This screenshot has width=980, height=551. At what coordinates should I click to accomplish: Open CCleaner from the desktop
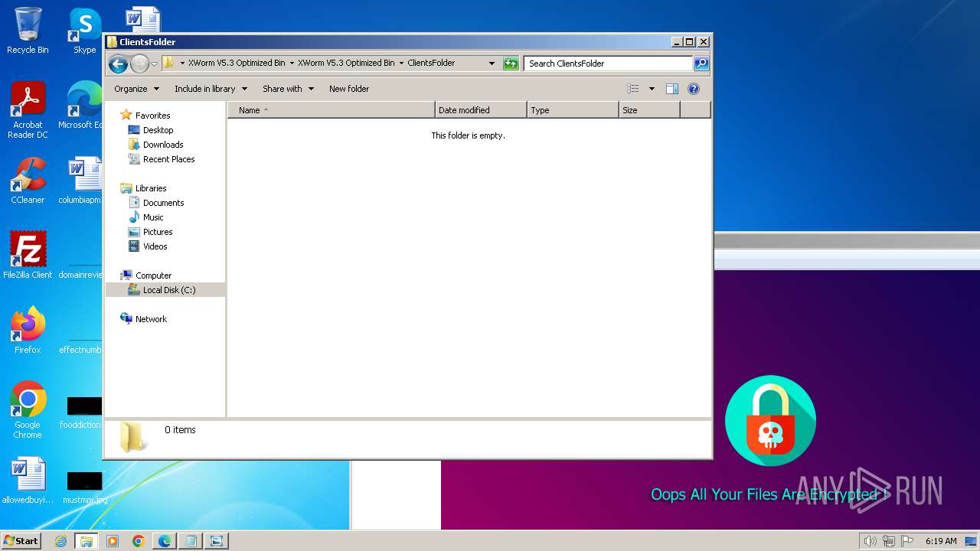click(x=28, y=181)
